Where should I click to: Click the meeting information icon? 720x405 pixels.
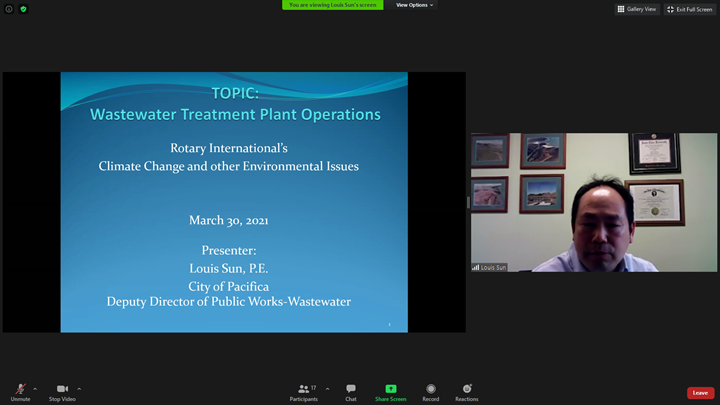point(9,9)
